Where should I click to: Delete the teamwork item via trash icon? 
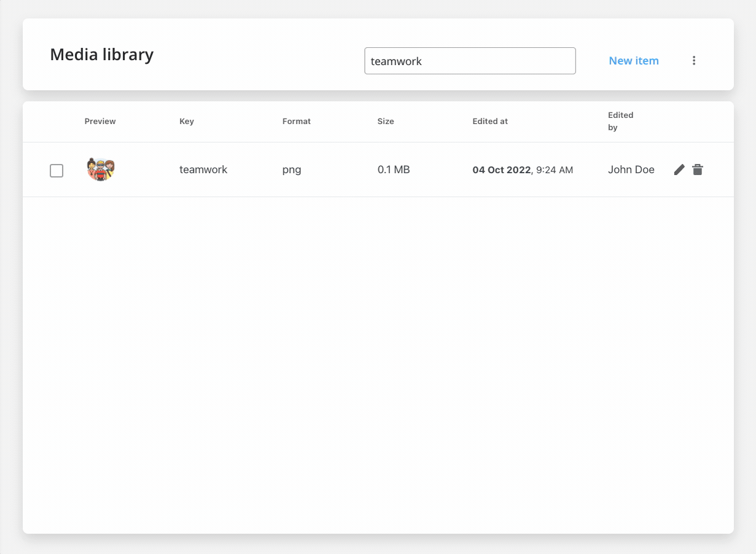[698, 170]
